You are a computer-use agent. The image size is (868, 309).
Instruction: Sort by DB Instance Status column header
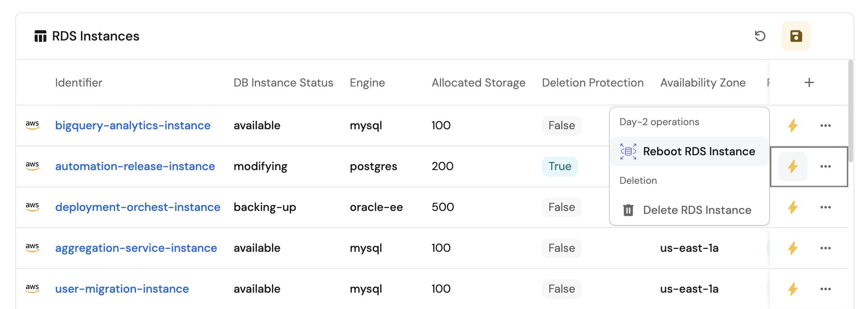click(283, 82)
